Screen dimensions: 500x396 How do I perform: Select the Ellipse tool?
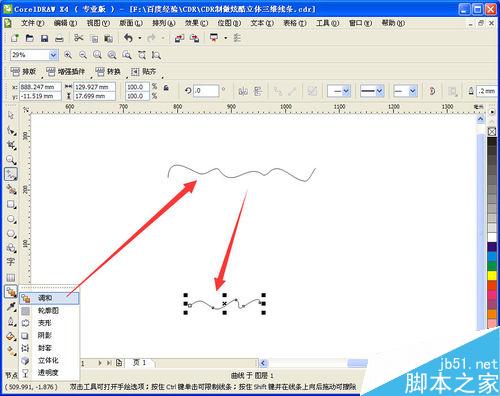tap(11, 219)
